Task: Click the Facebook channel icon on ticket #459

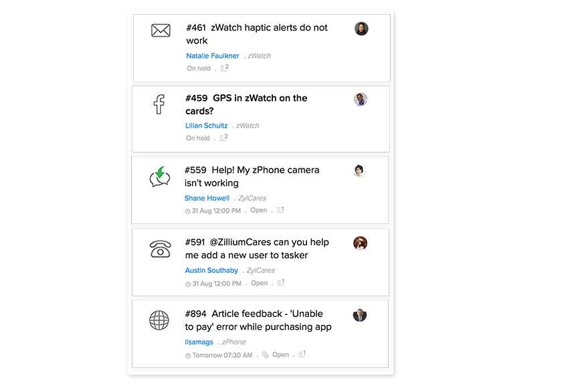Action: pos(159,104)
